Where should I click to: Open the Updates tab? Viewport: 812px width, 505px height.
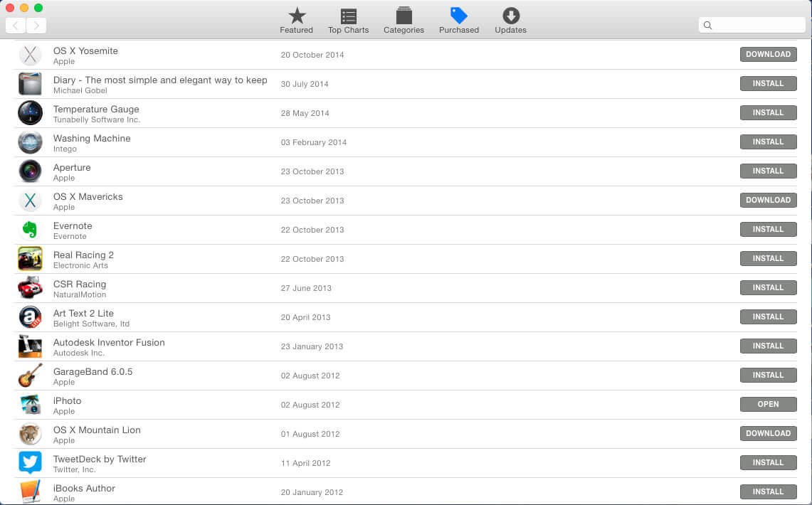coord(510,21)
